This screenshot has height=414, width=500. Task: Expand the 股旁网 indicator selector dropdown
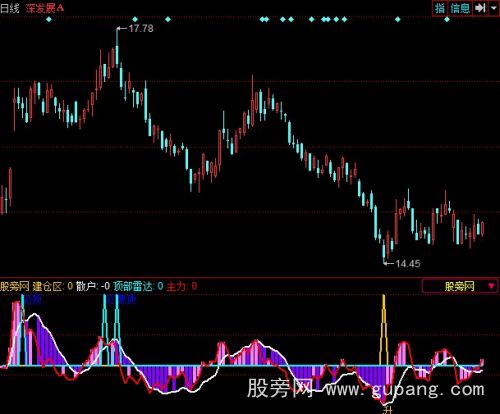[460, 286]
